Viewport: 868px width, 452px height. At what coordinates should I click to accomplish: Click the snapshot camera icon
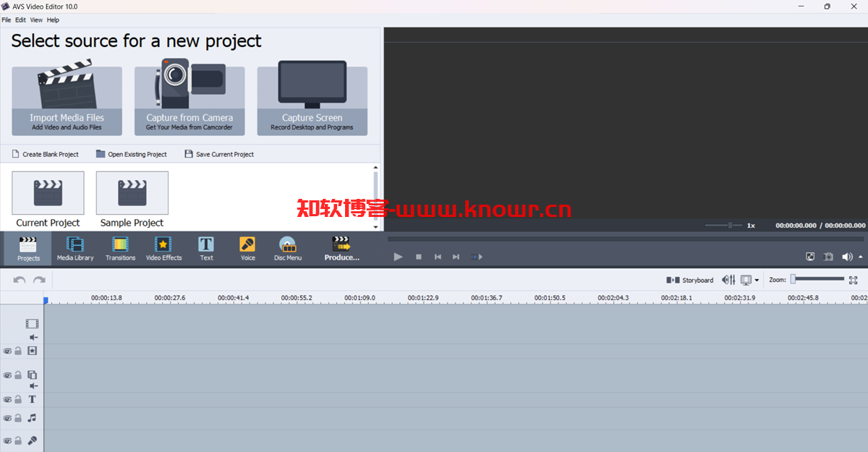829,257
